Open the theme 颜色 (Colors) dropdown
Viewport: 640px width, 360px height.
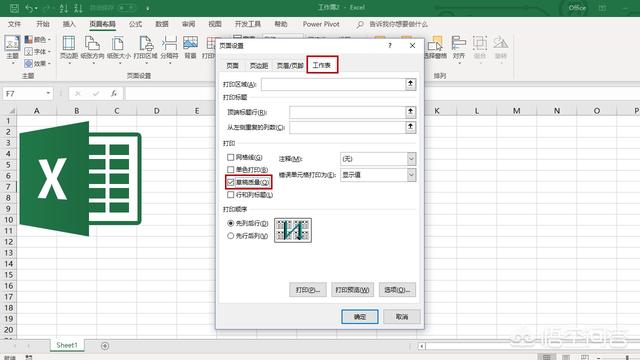coord(38,40)
